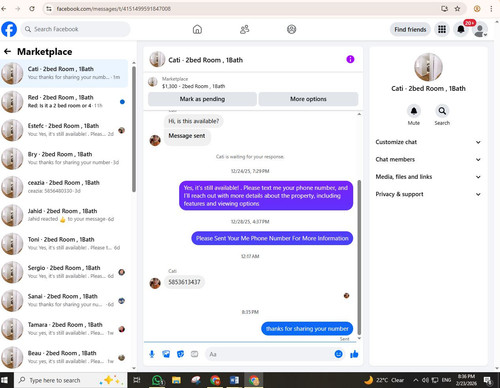
Task: Go back using the Marketplace back arrow
Action: point(7,52)
